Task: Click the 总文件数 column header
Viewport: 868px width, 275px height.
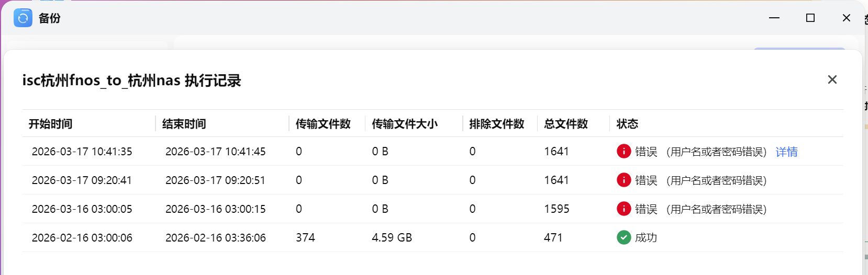Action: click(566, 124)
